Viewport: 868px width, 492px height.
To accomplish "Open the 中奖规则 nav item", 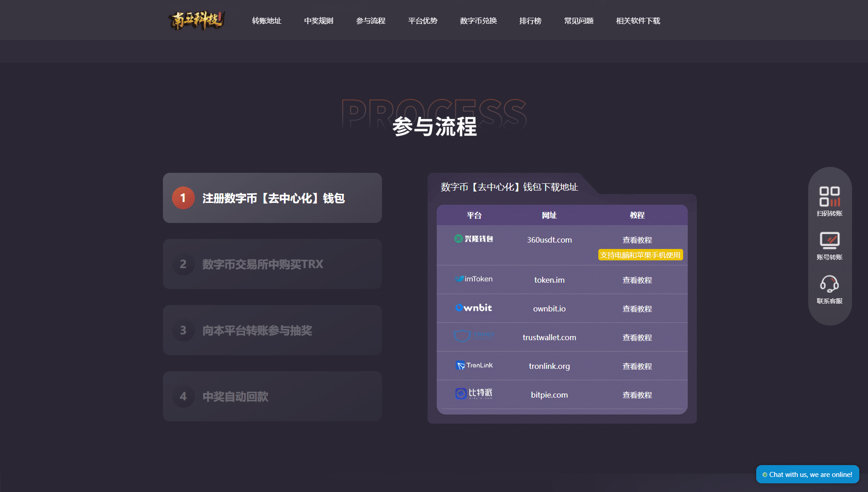I will coord(319,21).
